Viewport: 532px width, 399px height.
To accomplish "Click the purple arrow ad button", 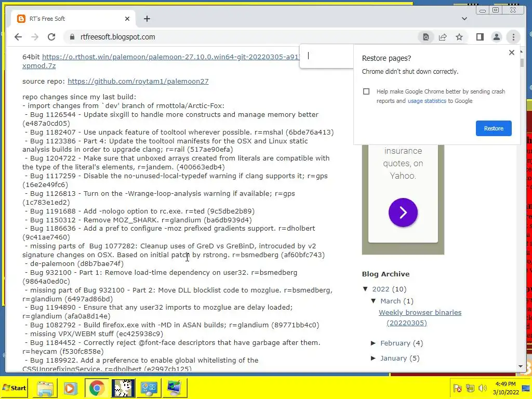I will (403, 212).
